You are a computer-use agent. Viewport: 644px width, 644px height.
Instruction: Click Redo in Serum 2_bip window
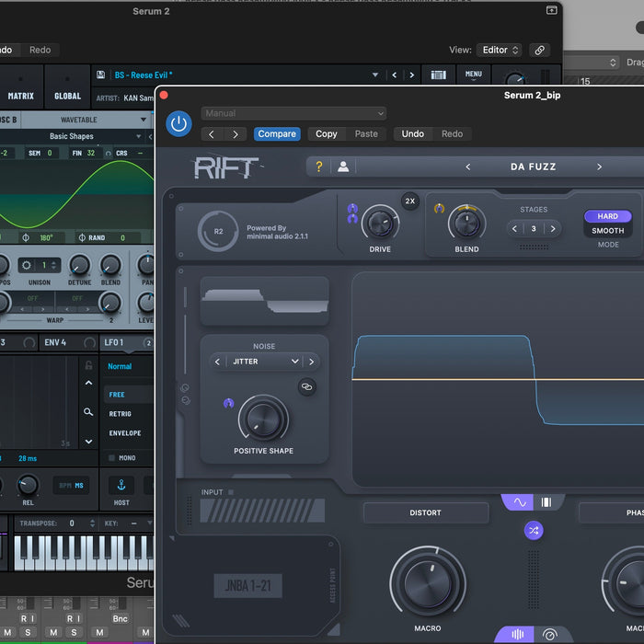coord(452,134)
